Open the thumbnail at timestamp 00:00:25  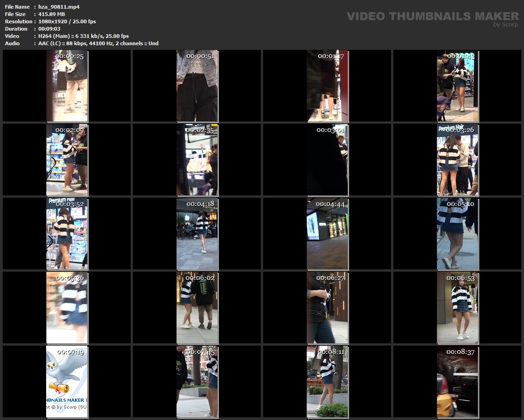(67, 86)
